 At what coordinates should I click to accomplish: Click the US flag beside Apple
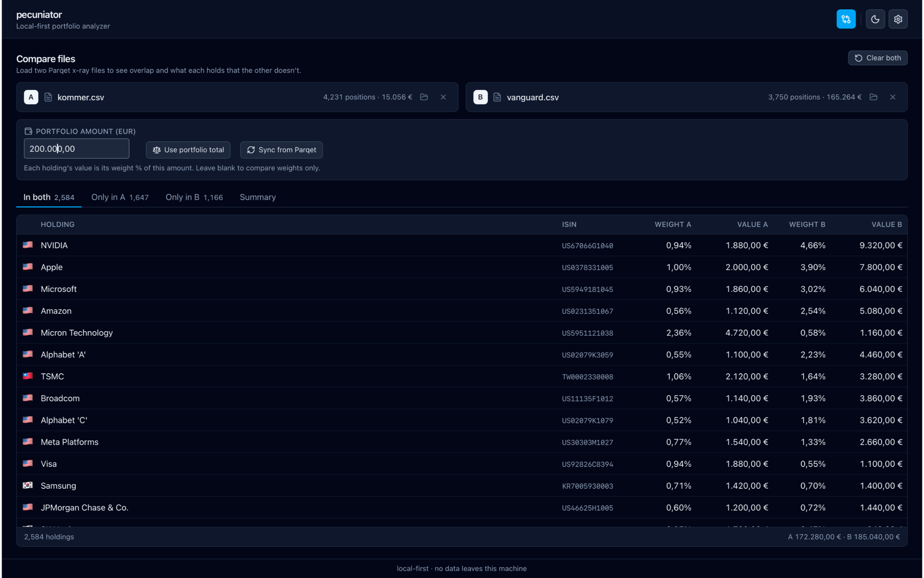click(28, 266)
